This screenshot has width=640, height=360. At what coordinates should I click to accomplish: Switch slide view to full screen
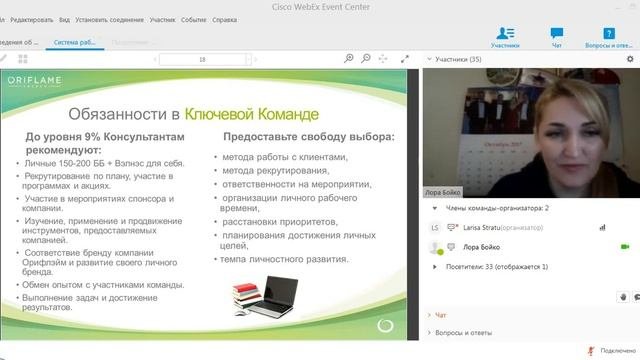(x=404, y=59)
